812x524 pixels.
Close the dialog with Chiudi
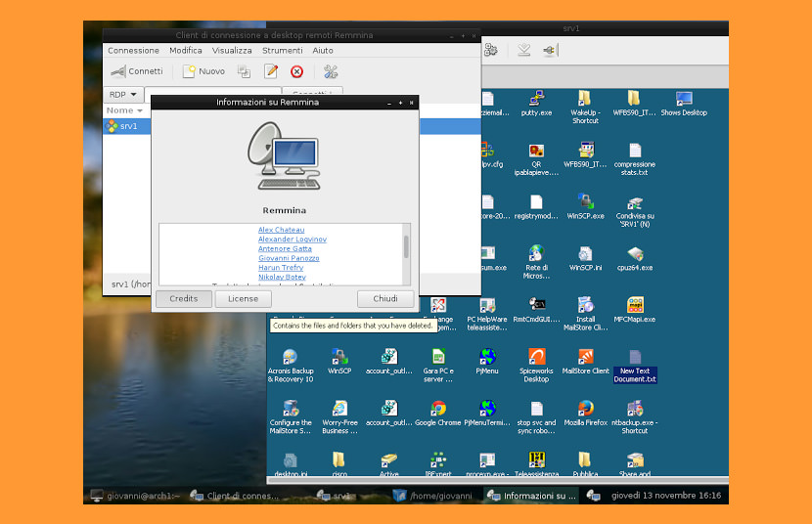coord(385,298)
